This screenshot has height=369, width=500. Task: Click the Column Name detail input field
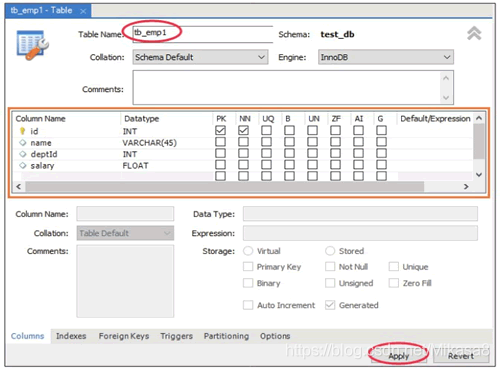click(125, 214)
